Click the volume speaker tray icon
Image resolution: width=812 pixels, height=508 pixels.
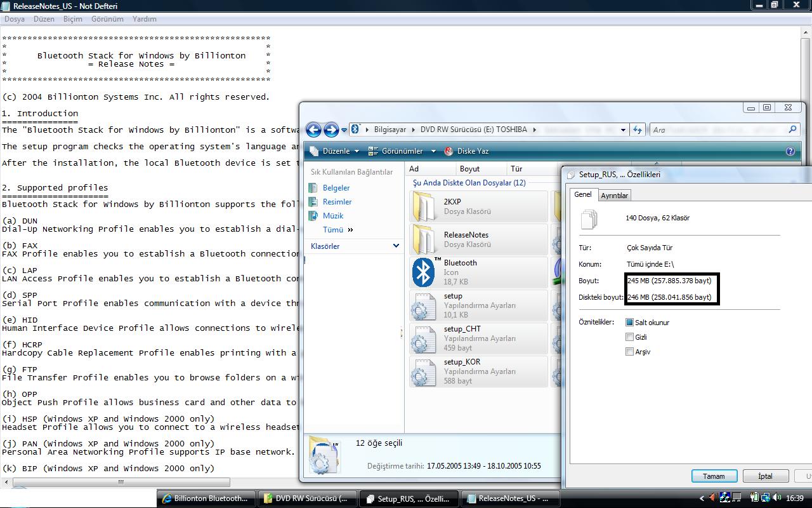tap(776, 498)
